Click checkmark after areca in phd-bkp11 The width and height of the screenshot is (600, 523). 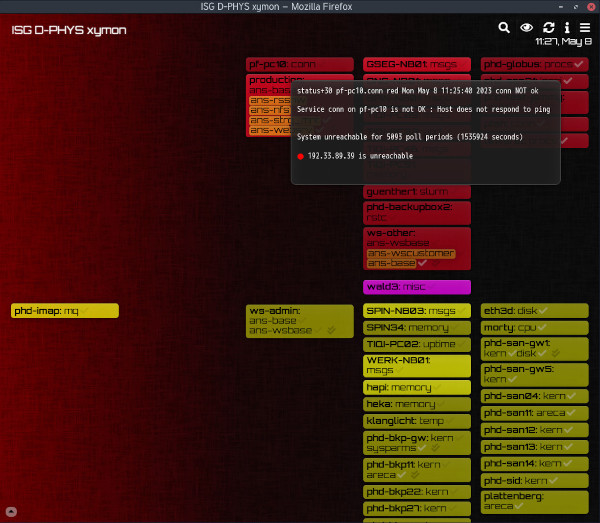click(x=401, y=475)
